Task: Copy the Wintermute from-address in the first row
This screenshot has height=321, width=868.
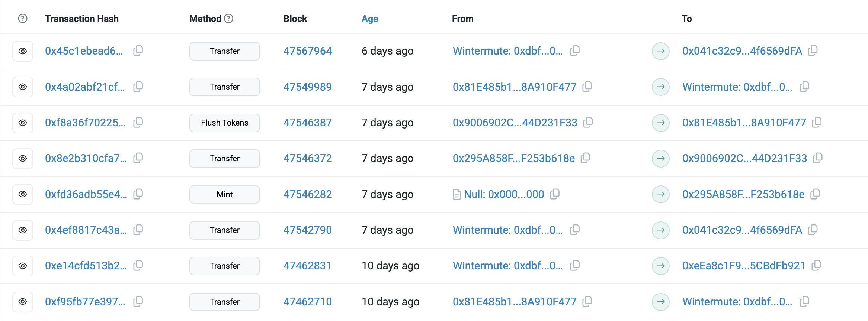Action: click(x=575, y=51)
